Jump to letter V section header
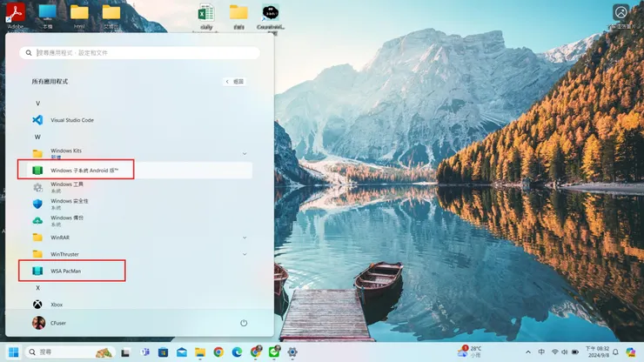Image resolution: width=644 pixels, height=362 pixels. pos(37,104)
